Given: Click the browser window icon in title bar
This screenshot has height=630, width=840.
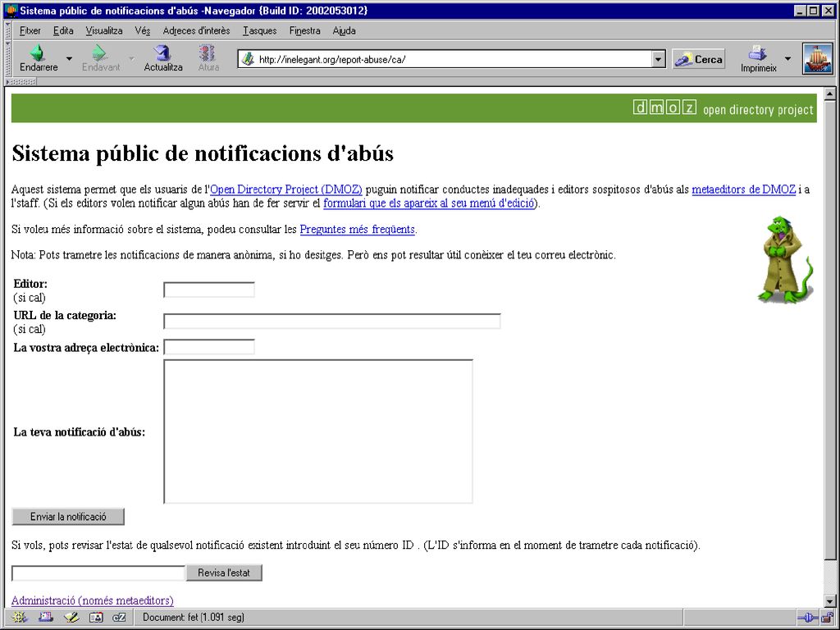Looking at the screenshot, I should tap(11, 11).
